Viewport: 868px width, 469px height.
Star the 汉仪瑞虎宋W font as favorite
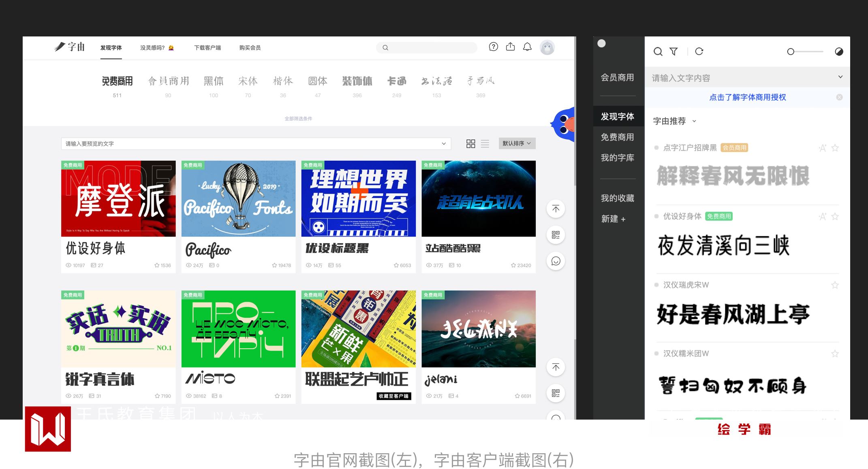(x=835, y=285)
